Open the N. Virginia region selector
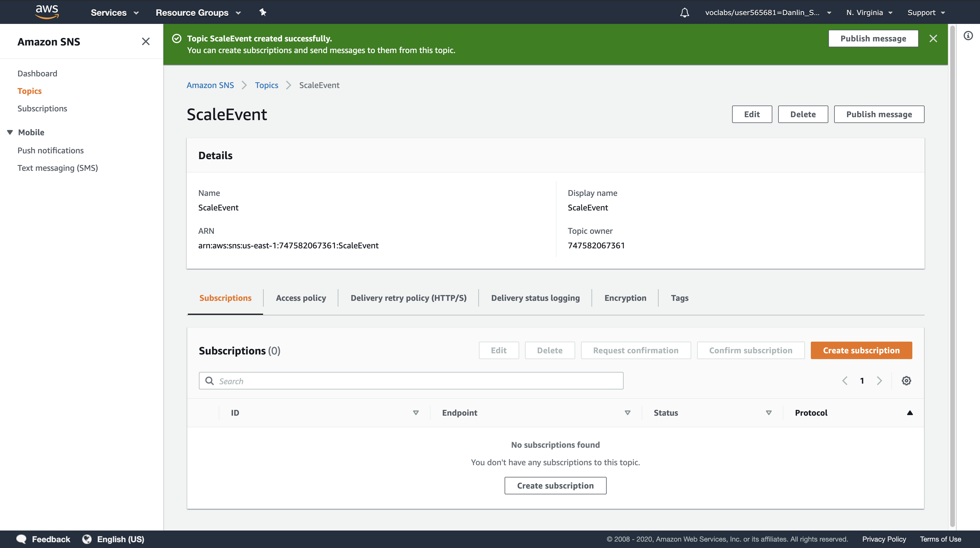This screenshot has width=980, height=548. tap(869, 13)
